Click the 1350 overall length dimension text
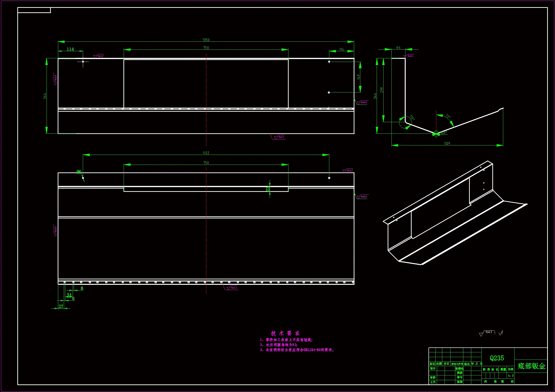This screenshot has height=392, width=555. [206, 40]
